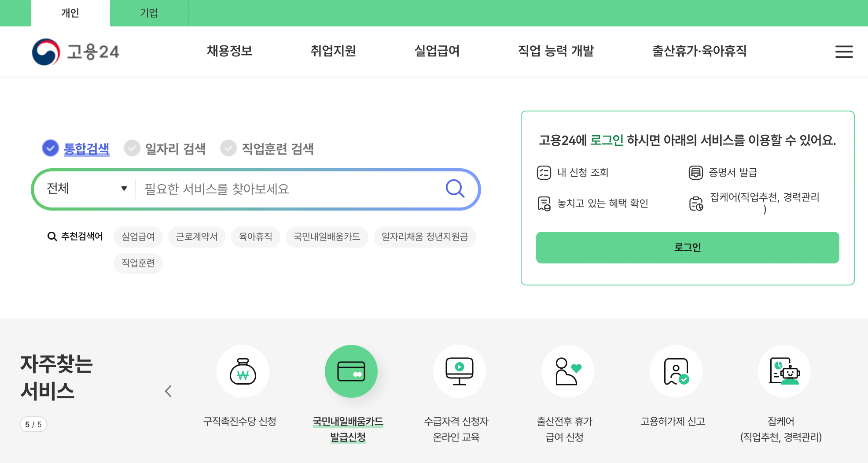Image resolution: width=868 pixels, height=463 pixels.
Task: Open the 실업급여 menu
Action: coord(437,51)
